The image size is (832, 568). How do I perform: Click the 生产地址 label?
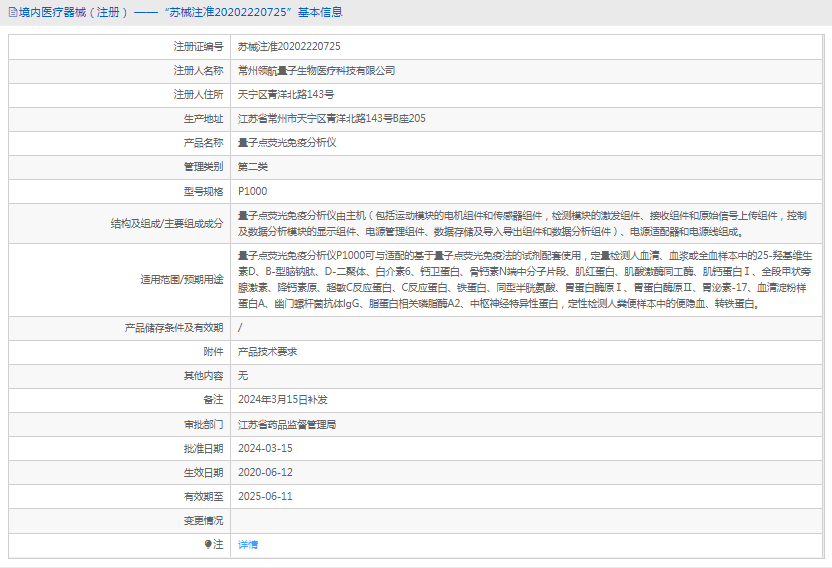coord(203,119)
